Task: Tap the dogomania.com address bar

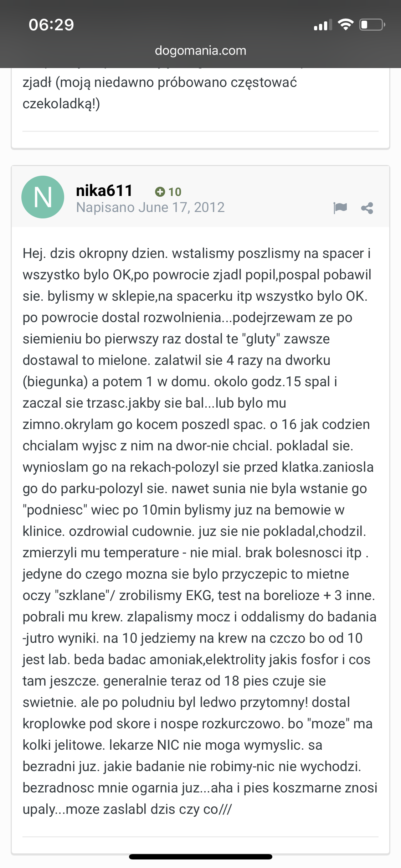Action: point(200,51)
